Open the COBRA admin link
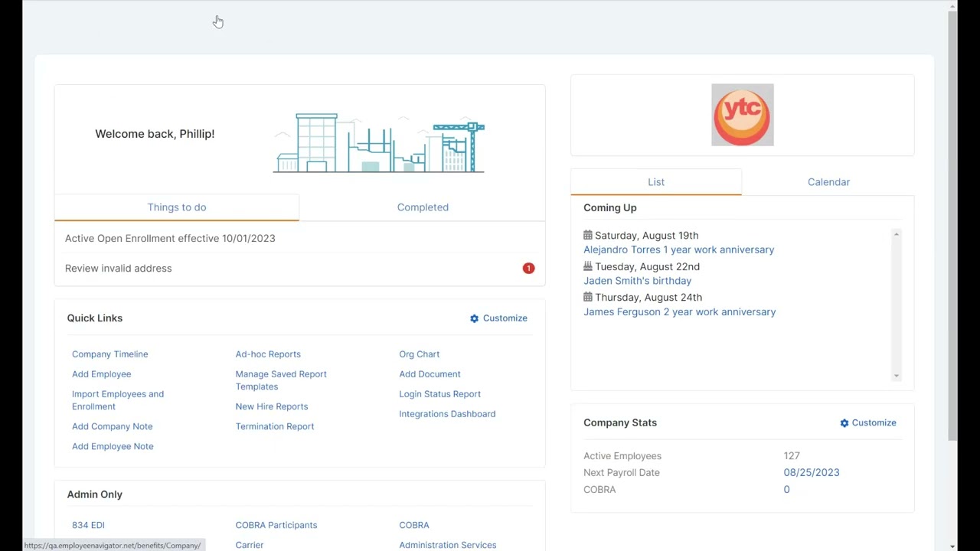The height and width of the screenshot is (551, 980). pos(414,525)
